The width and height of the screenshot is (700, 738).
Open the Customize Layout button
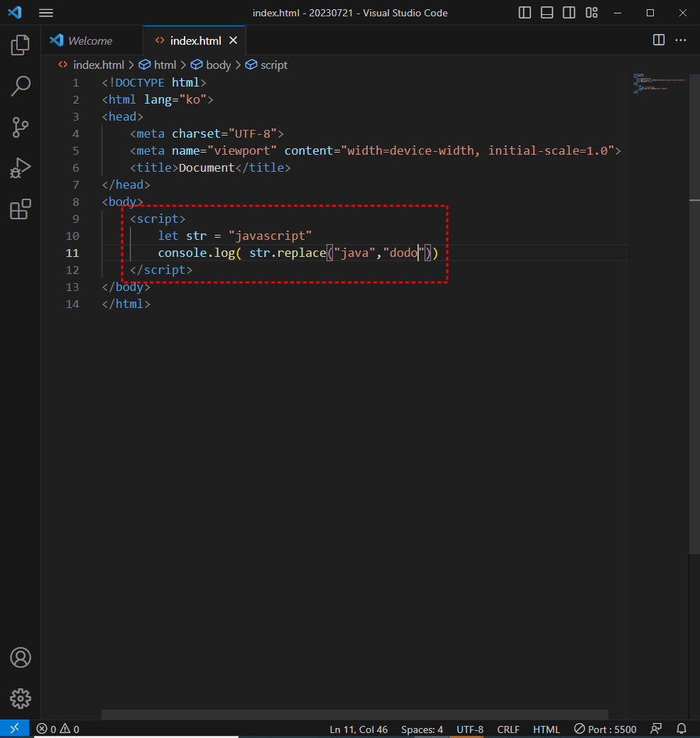(x=591, y=13)
